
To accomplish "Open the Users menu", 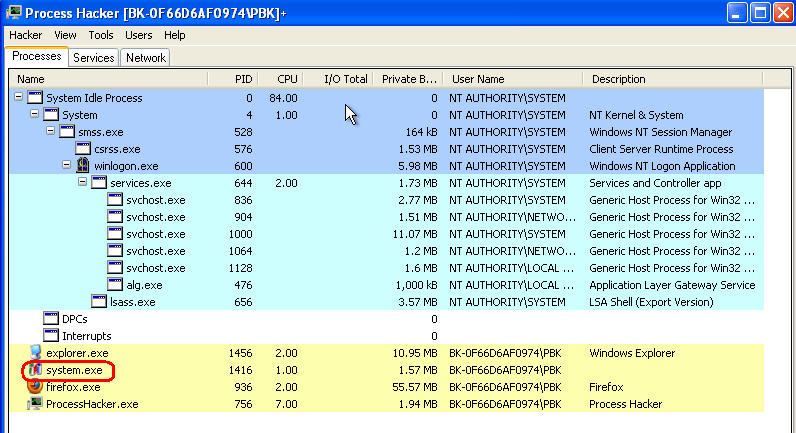I will [139, 35].
